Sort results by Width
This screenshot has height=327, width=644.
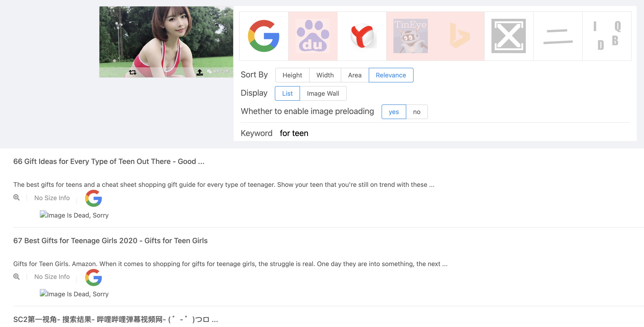tap(325, 75)
